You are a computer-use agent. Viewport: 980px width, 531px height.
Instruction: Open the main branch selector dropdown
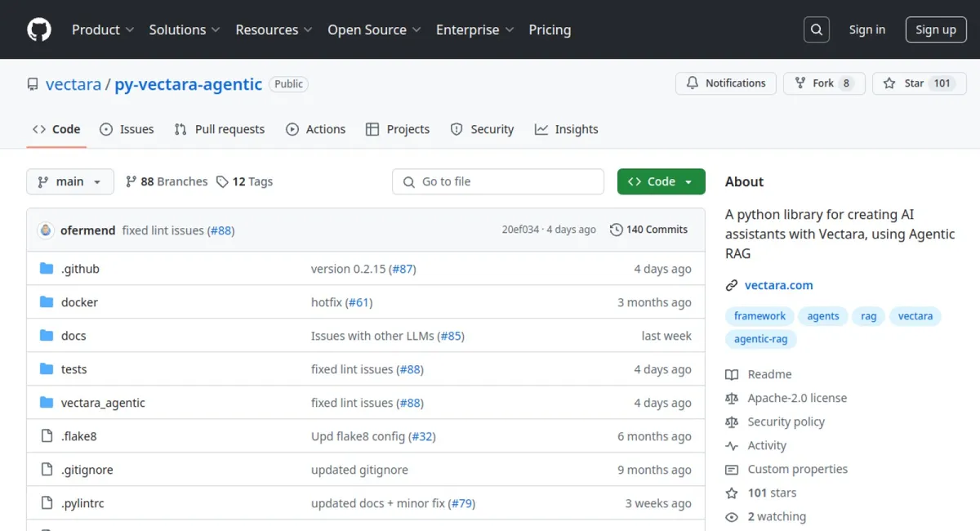(70, 181)
